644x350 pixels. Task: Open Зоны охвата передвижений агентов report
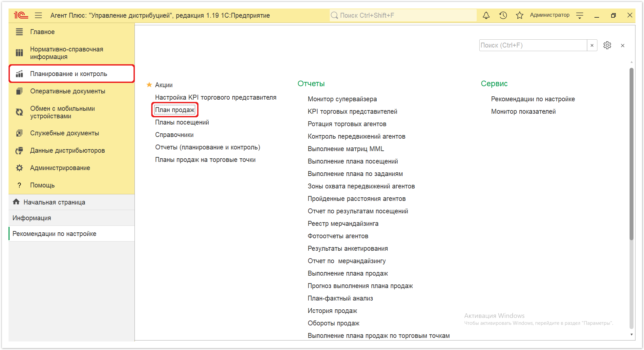(361, 186)
